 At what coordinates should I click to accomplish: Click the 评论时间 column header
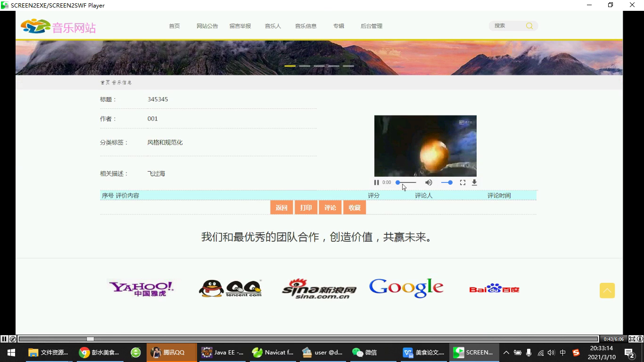(499, 196)
